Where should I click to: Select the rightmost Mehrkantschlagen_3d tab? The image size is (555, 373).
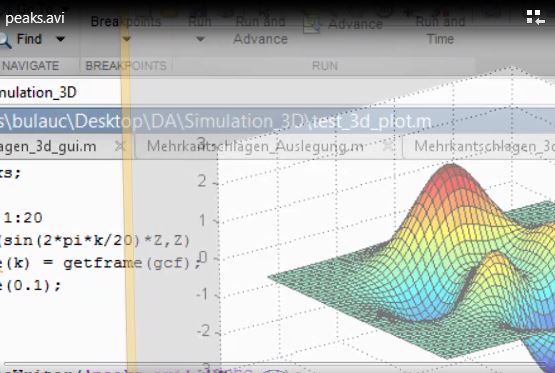pyautogui.click(x=484, y=146)
